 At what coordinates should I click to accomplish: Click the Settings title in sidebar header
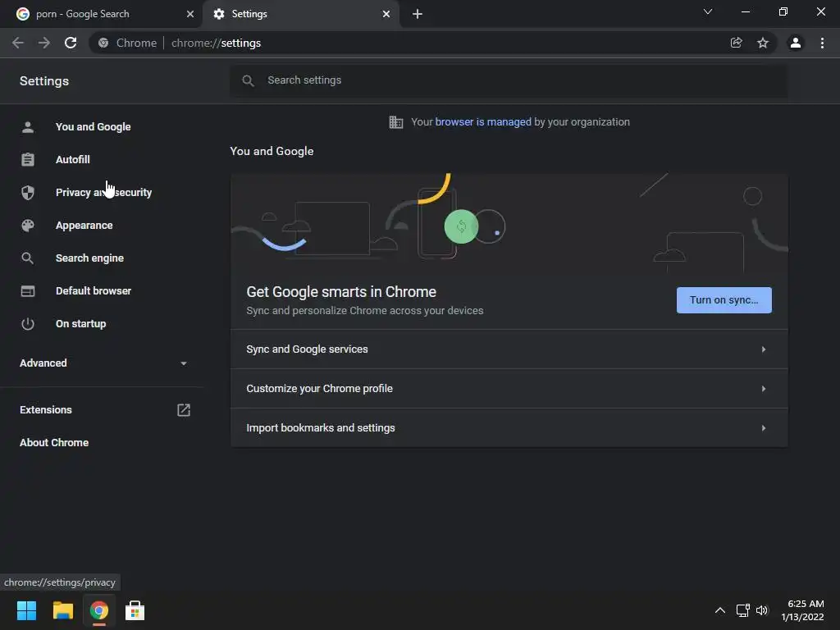[44, 81]
